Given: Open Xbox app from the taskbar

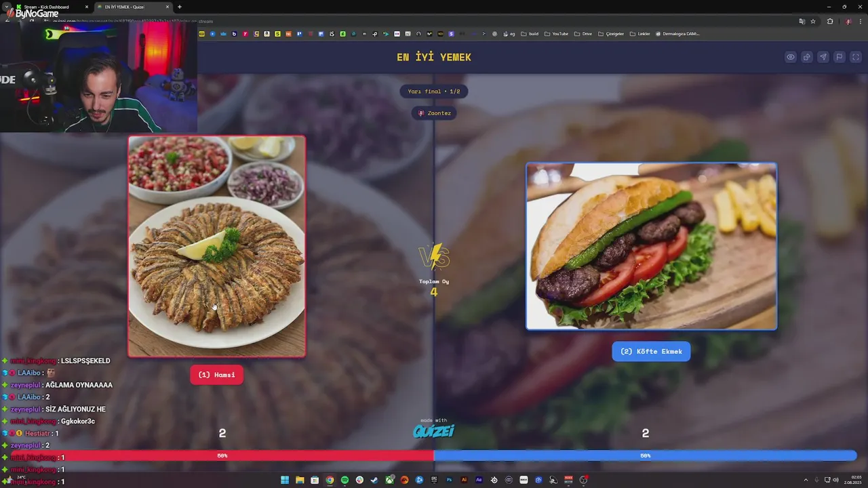Looking at the screenshot, I should click(389, 480).
